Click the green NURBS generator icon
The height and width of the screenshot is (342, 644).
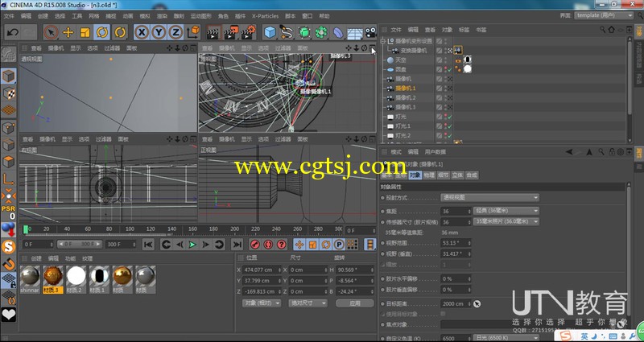tap(304, 32)
